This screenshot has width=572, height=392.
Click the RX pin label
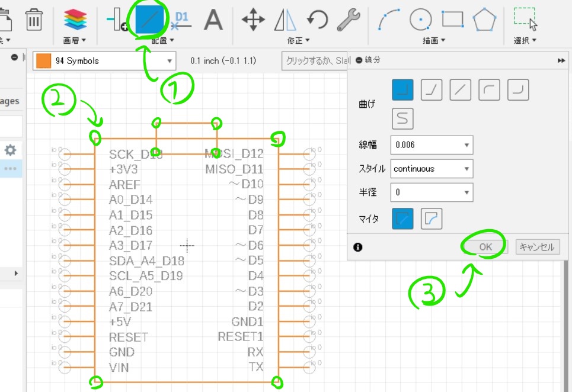tap(255, 352)
